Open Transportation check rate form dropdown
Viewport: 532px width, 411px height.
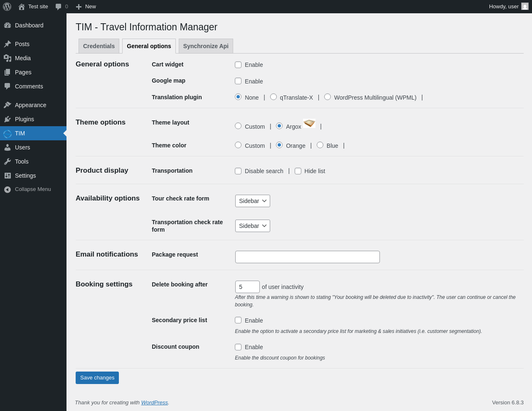click(252, 226)
